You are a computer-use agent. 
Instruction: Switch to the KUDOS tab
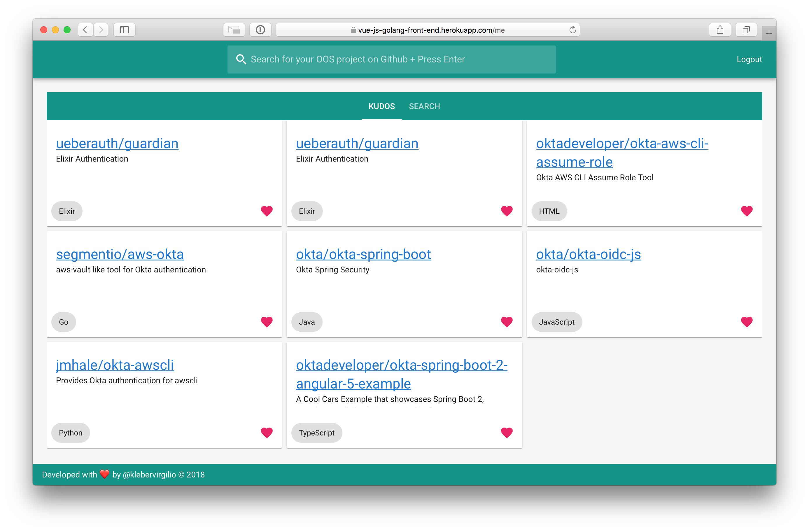tap(382, 106)
